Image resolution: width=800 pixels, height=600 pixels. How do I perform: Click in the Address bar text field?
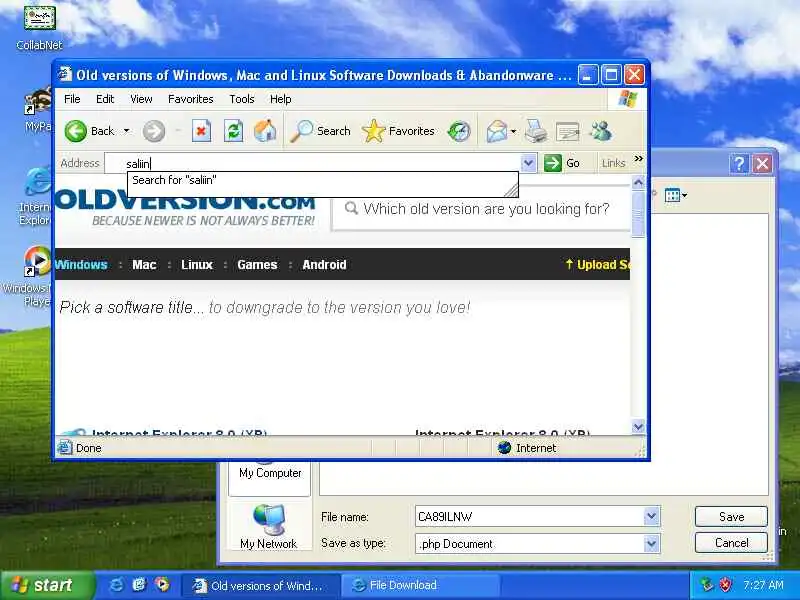(313, 163)
